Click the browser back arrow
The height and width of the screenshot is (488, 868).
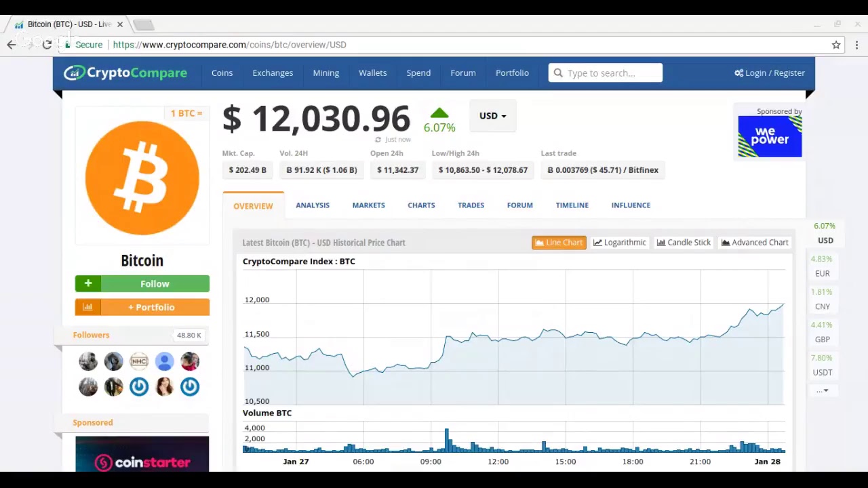[12, 45]
